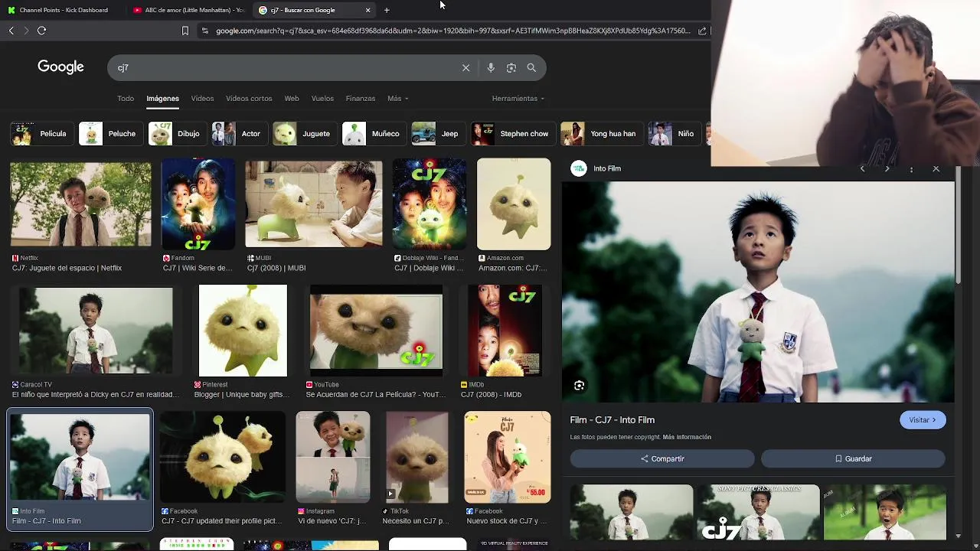Viewport: 980px width, 551px height.
Task: Run the search with the magnifier icon
Action: coord(531,67)
